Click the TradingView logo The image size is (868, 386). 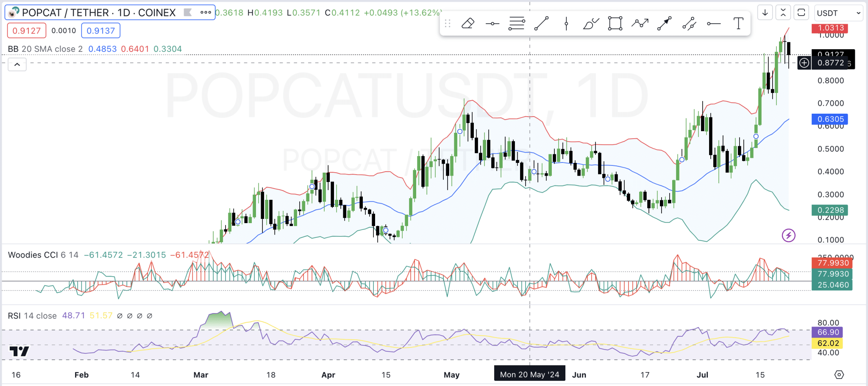tap(19, 351)
